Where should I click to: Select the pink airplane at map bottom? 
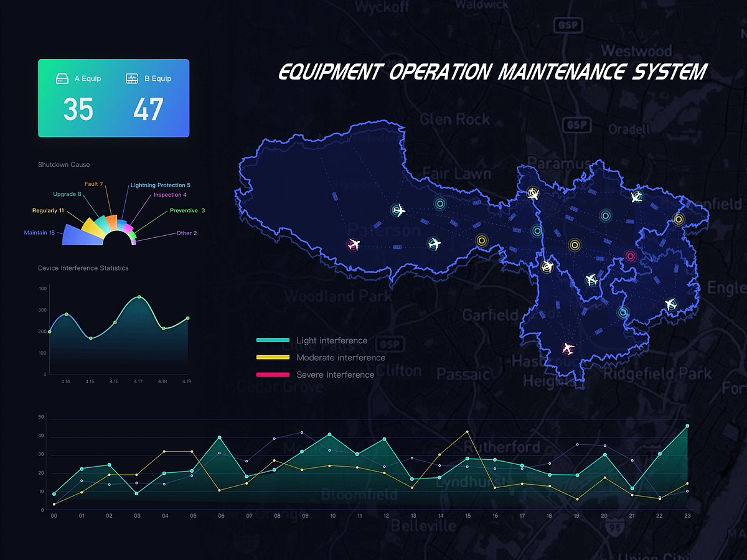pyautogui.click(x=567, y=347)
